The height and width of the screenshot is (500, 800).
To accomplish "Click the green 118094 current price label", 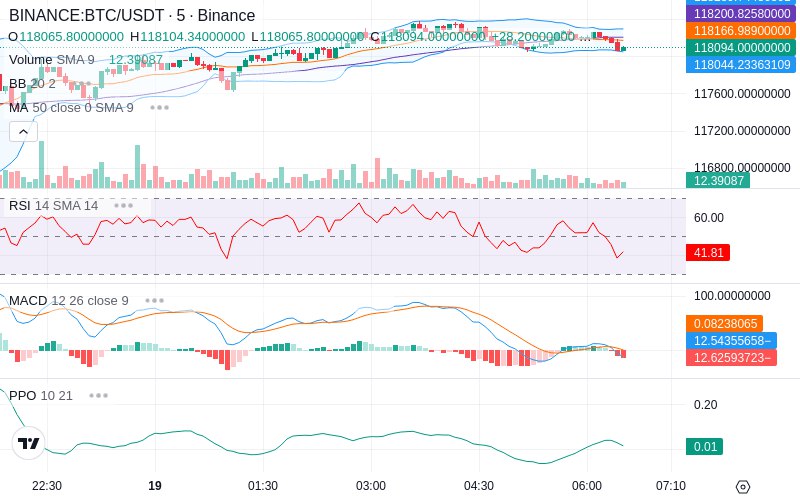I will pos(741,47).
